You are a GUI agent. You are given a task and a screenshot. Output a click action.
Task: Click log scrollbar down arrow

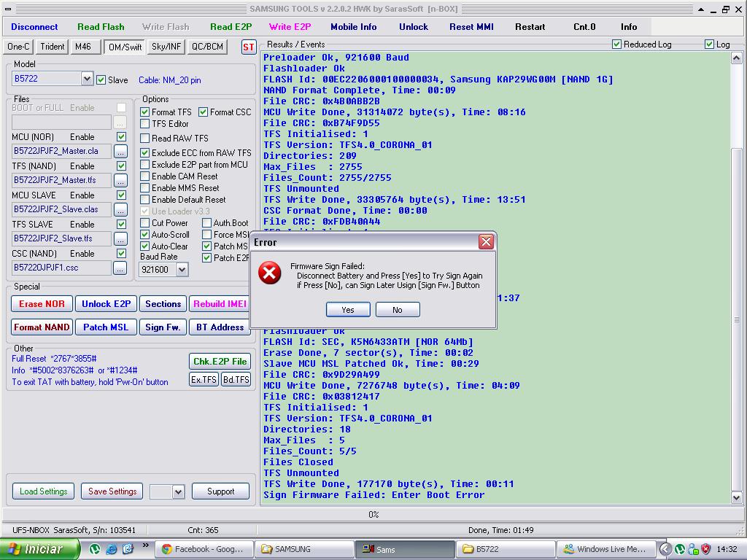(x=736, y=497)
